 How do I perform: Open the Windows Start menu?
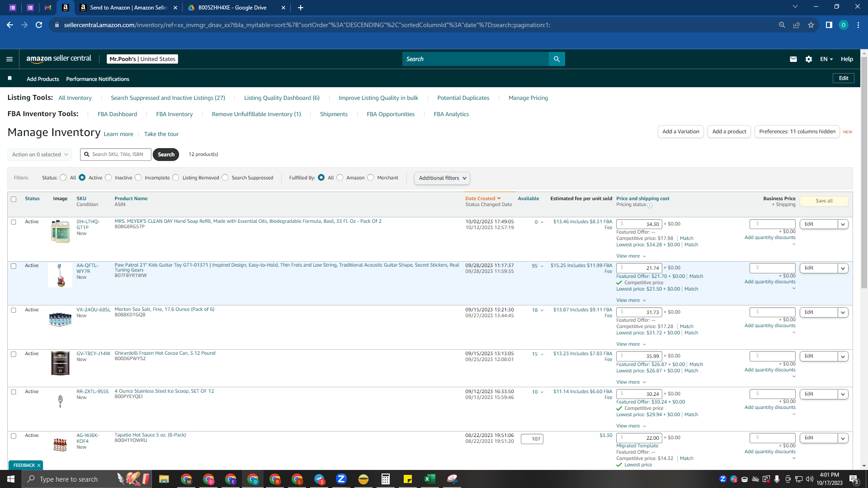click(x=11, y=479)
